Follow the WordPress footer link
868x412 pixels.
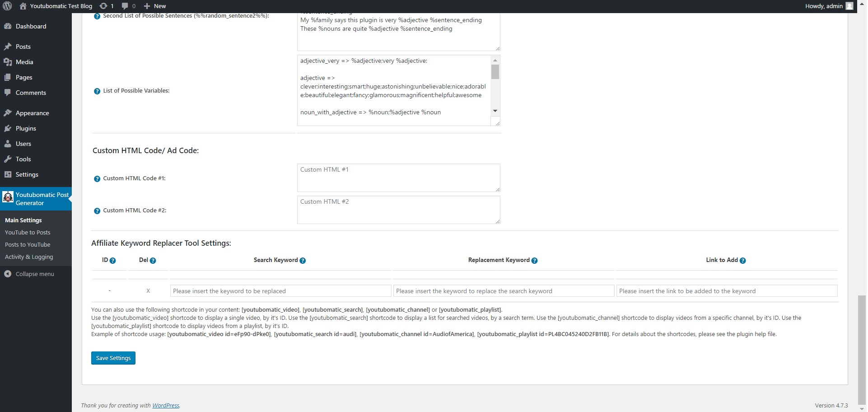(166, 406)
